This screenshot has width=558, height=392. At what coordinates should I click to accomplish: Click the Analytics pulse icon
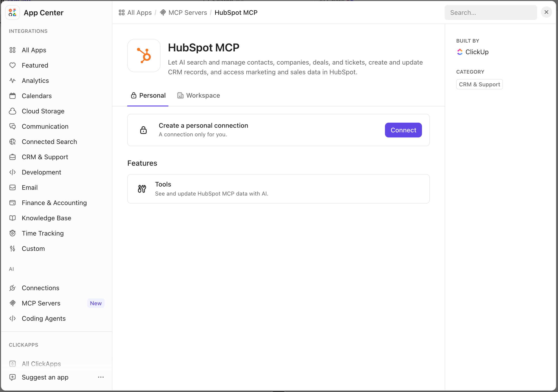click(12, 81)
